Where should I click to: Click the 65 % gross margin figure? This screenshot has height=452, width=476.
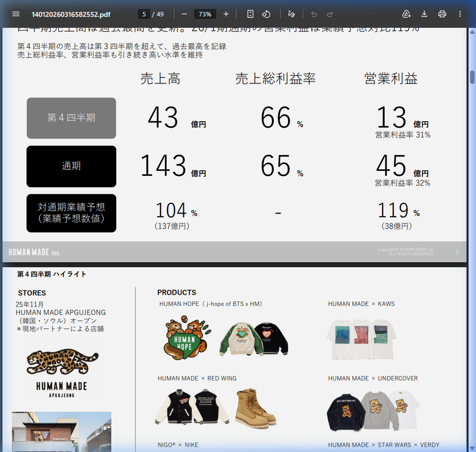282,166
